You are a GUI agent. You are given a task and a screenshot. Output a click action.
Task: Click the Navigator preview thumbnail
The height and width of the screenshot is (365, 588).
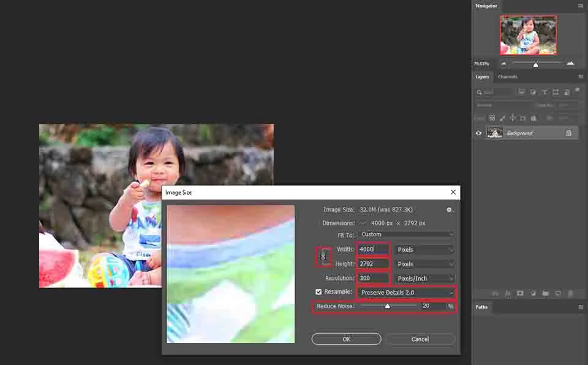(x=529, y=35)
